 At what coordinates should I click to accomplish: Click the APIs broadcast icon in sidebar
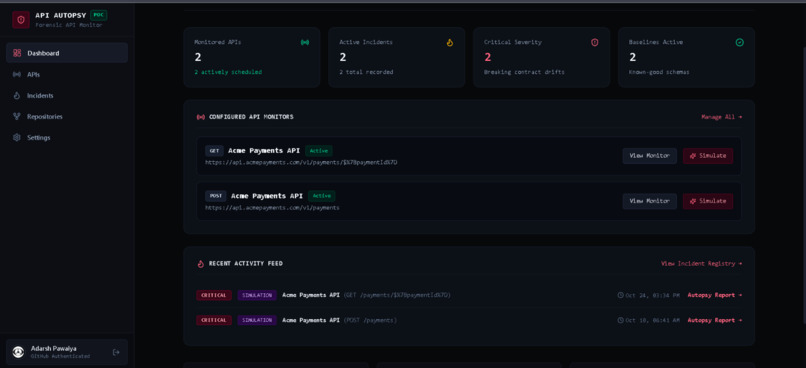click(17, 75)
